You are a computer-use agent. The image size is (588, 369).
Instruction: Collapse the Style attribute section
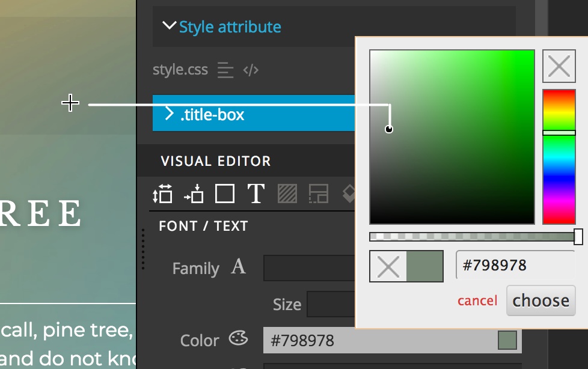169,25
